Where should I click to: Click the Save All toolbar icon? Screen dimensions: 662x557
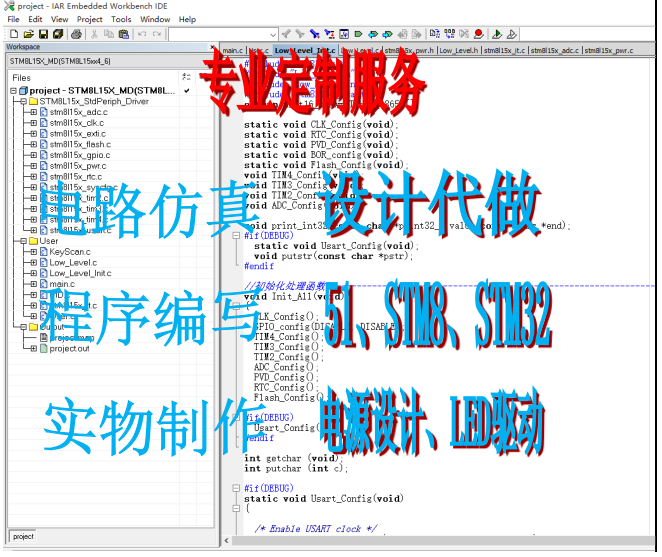(x=57, y=34)
